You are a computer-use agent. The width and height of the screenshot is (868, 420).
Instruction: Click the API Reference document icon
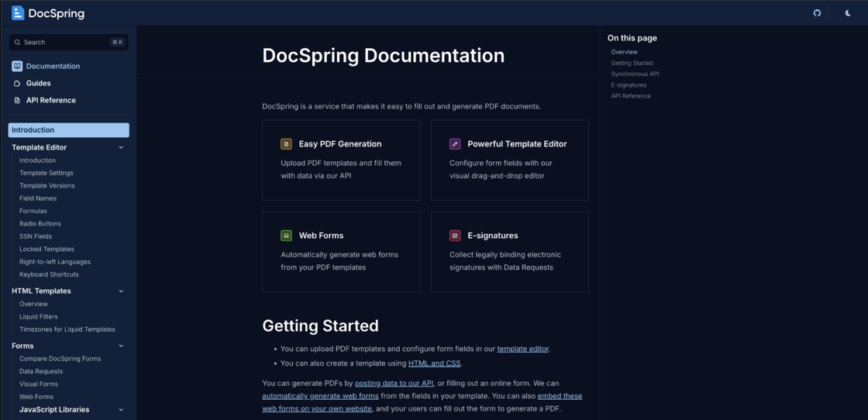[x=17, y=100]
